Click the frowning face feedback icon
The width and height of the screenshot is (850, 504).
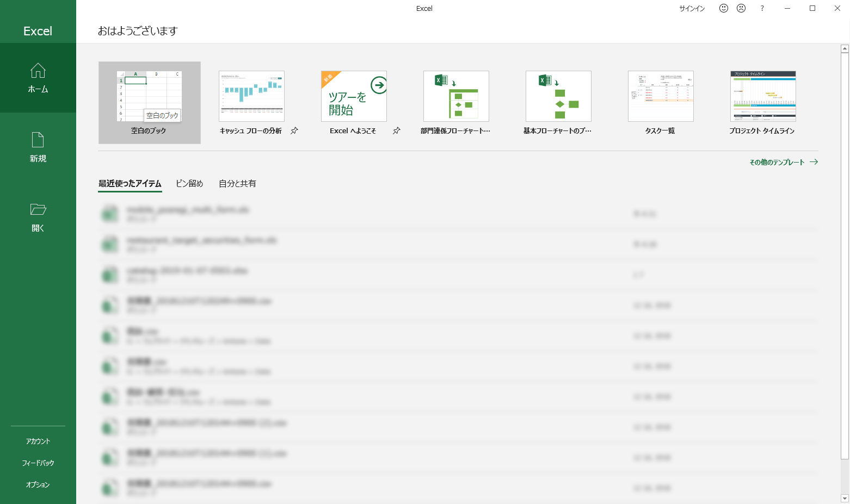click(x=741, y=8)
